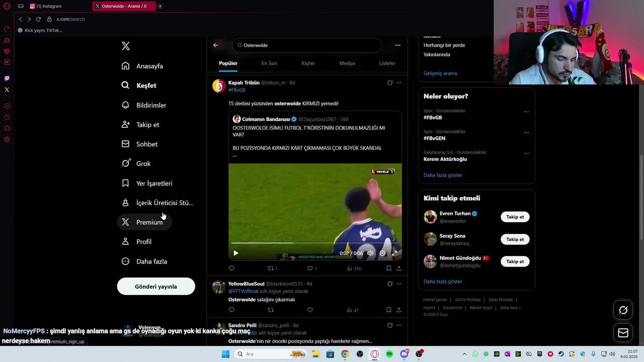This screenshot has width=644, height=362.
Task: Open the settings gear in Opera sidebar
Action: pyautogui.click(x=7, y=139)
